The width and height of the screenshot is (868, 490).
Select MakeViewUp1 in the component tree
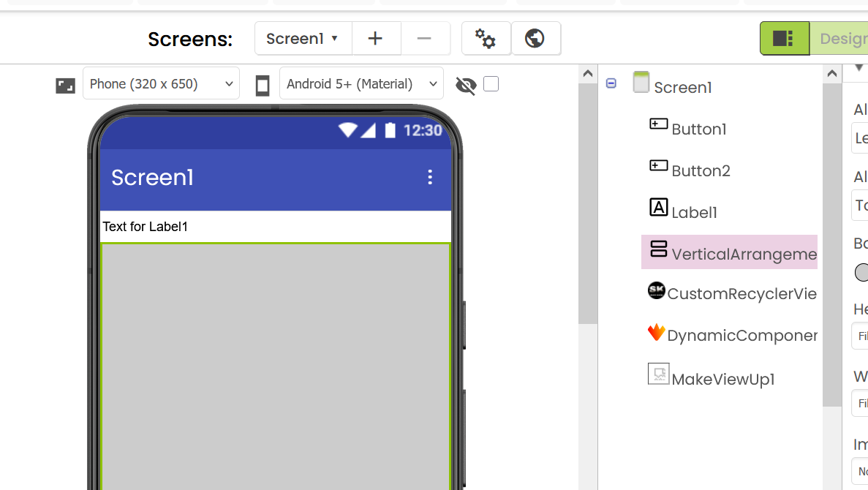tap(723, 380)
